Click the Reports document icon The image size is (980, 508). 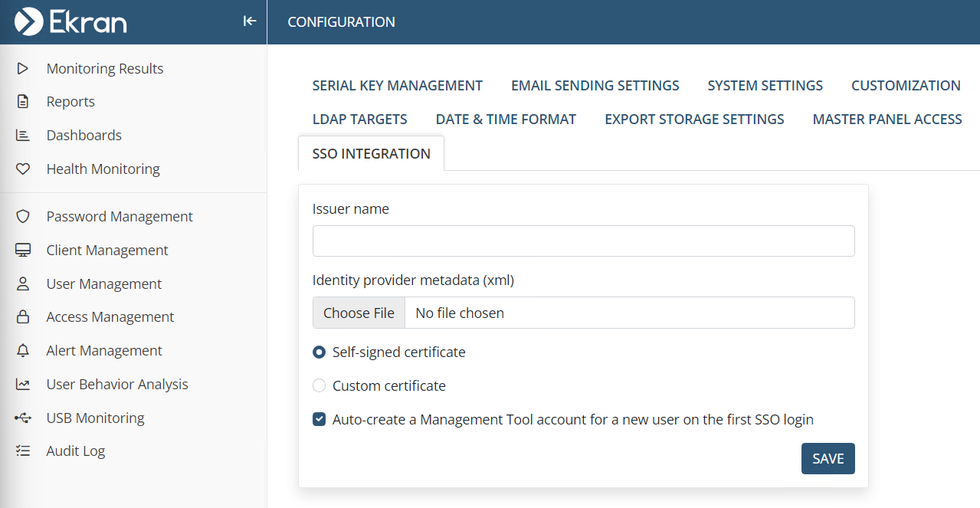click(x=23, y=102)
